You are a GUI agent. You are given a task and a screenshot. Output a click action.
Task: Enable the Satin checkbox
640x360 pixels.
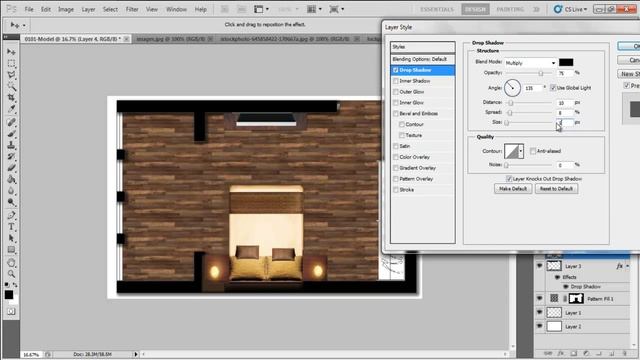tap(396, 146)
